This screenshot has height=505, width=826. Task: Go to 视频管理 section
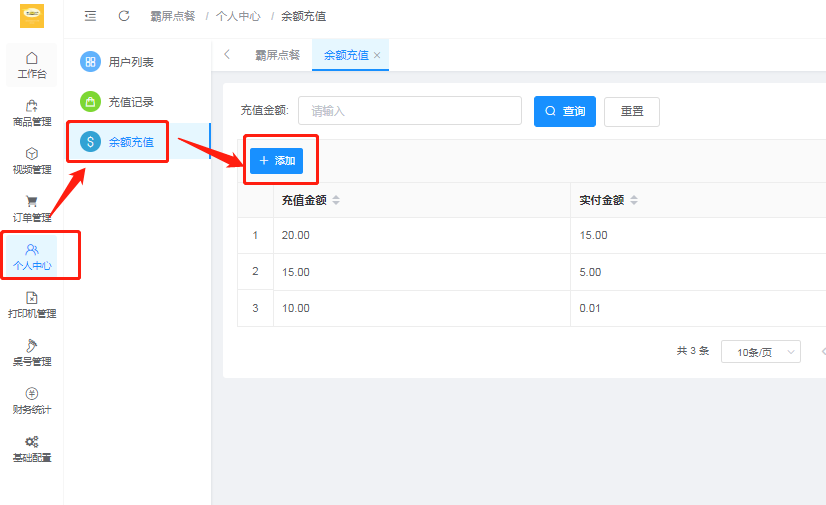click(x=32, y=161)
